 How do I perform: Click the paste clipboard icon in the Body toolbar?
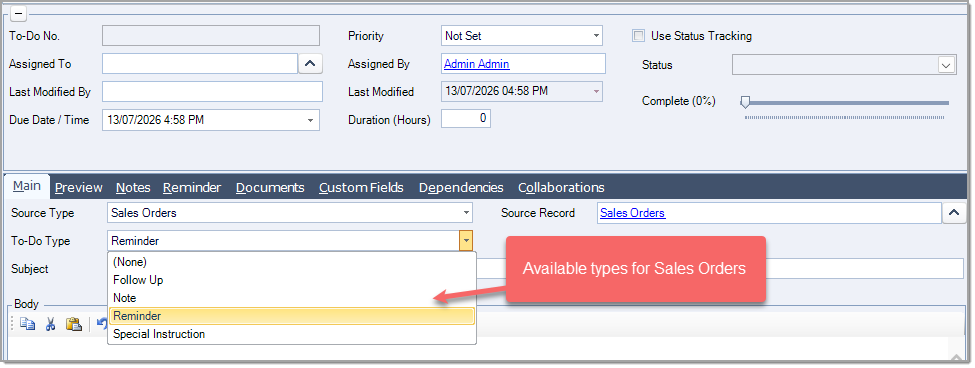click(74, 324)
